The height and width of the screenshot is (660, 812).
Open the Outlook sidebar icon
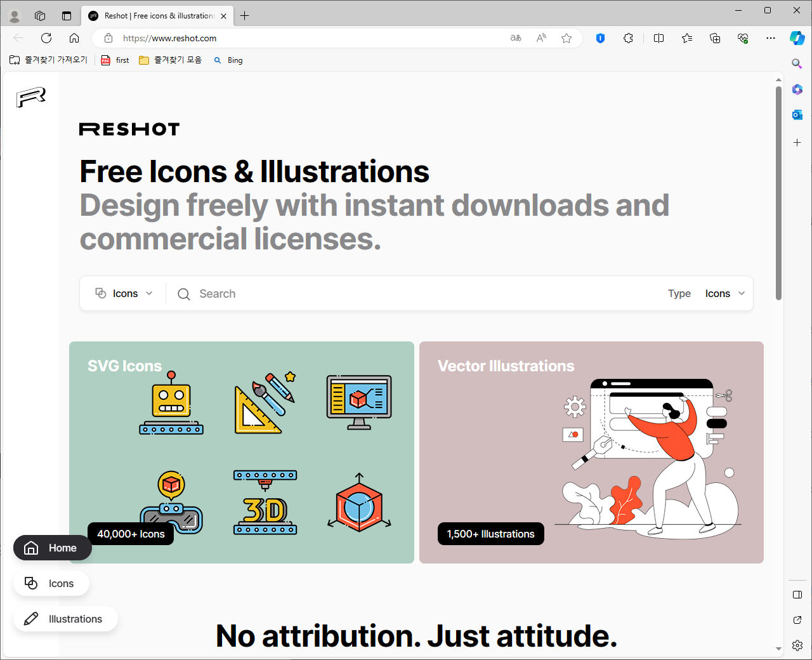[797, 115]
